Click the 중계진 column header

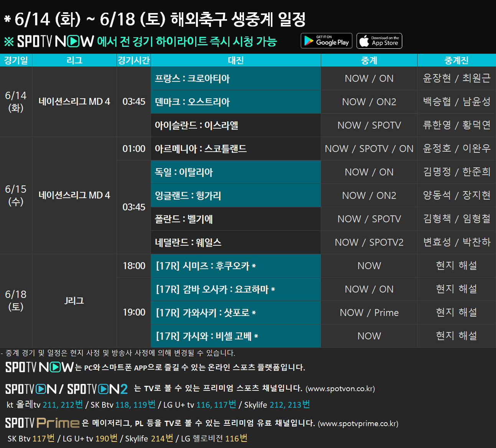pyautogui.click(x=456, y=60)
